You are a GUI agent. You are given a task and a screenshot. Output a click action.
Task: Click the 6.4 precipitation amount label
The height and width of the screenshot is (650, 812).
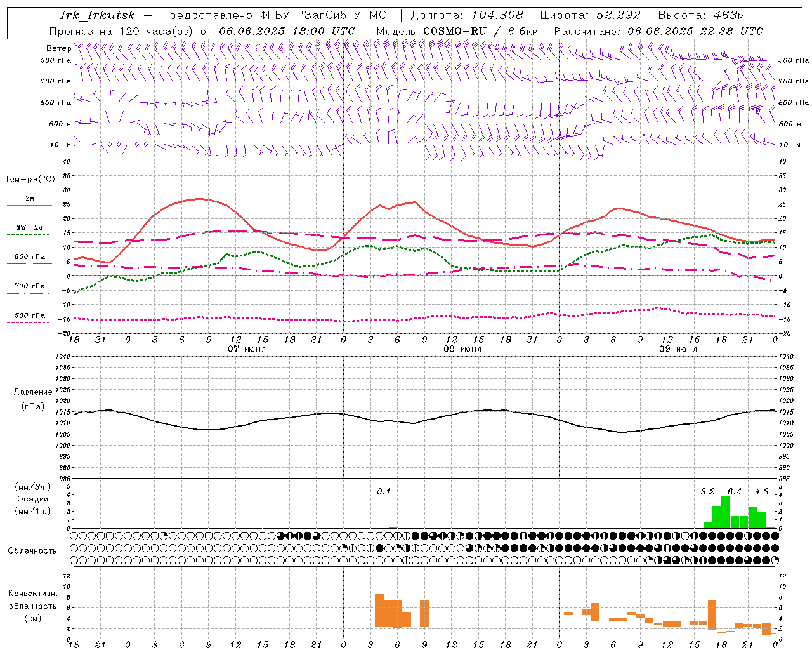pos(735,492)
